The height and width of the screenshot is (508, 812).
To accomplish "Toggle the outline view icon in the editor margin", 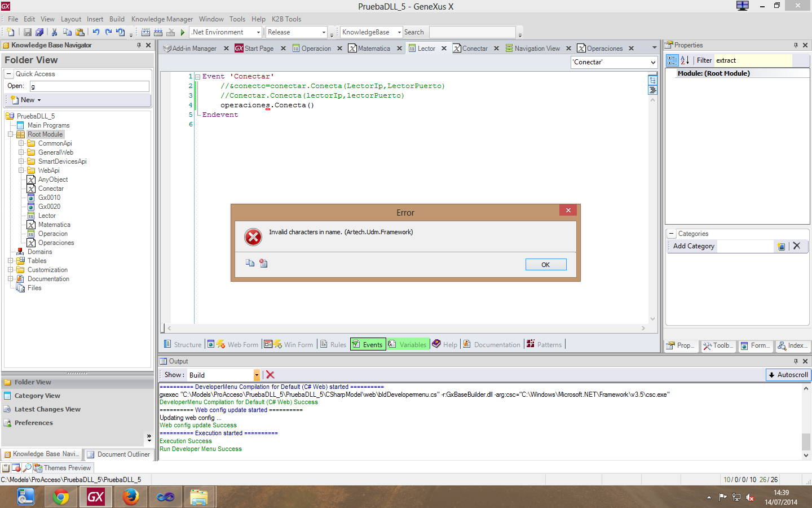I will click(652, 80).
